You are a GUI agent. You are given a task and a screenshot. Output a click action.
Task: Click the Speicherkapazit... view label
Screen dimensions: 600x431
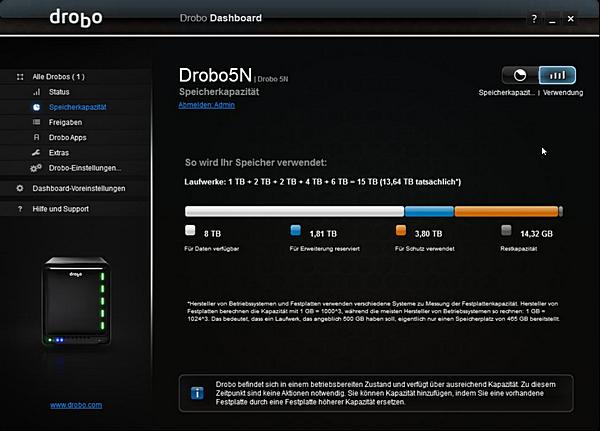pos(507,93)
